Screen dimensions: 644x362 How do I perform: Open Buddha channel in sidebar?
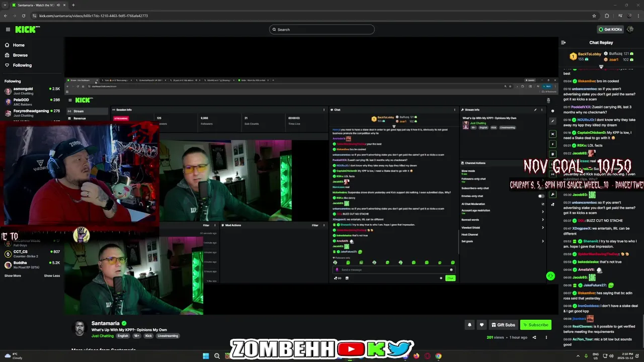point(32,264)
